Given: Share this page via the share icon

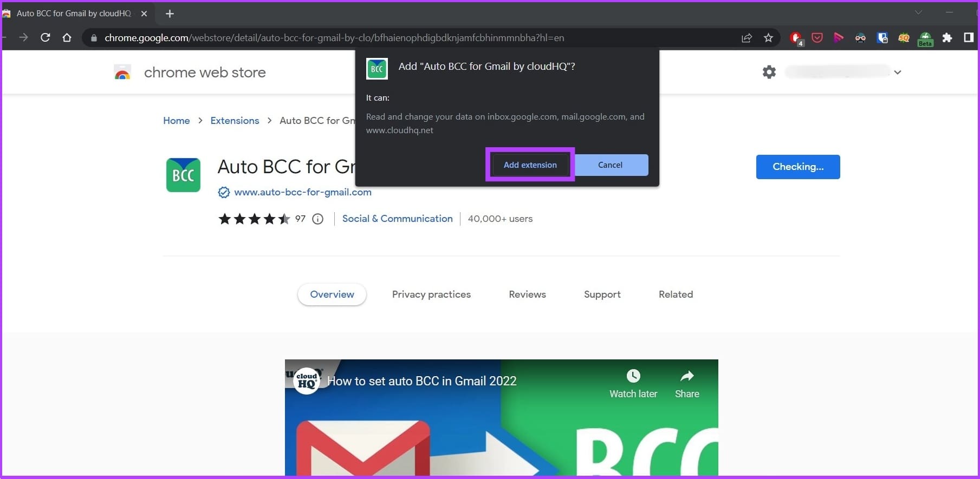Looking at the screenshot, I should click(x=747, y=37).
